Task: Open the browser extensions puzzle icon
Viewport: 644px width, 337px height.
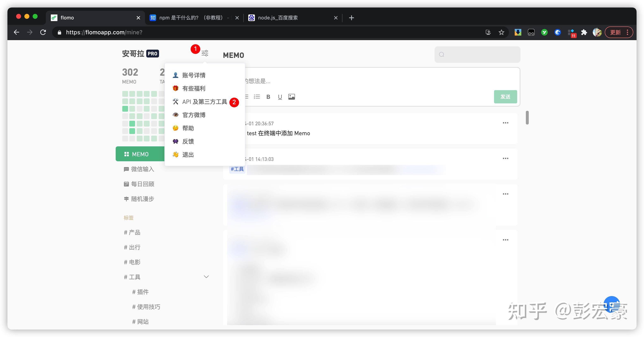Action: tap(584, 32)
